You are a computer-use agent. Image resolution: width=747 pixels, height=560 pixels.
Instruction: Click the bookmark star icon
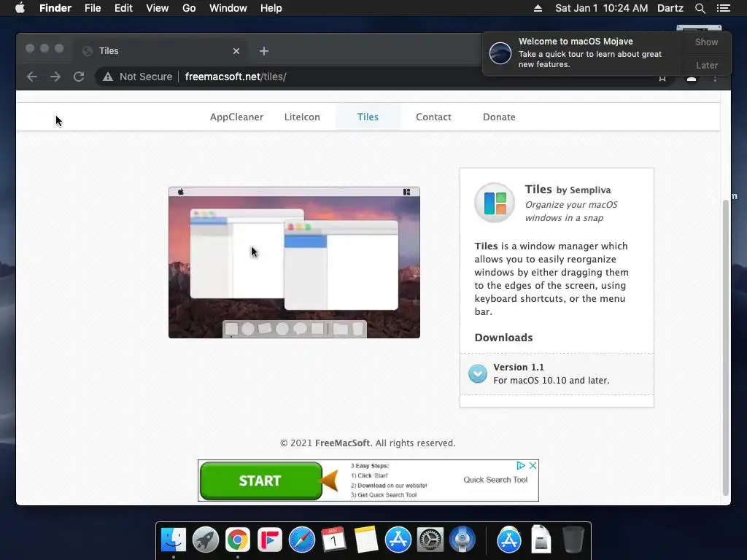[662, 79]
